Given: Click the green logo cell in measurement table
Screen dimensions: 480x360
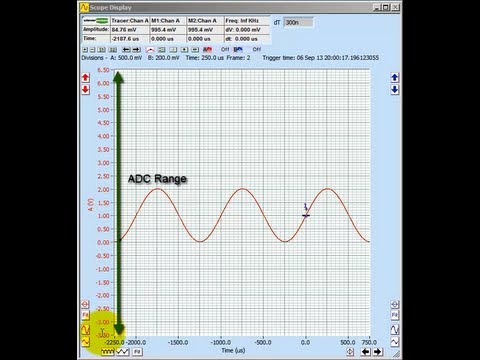Looking at the screenshot, I should (x=96, y=21).
